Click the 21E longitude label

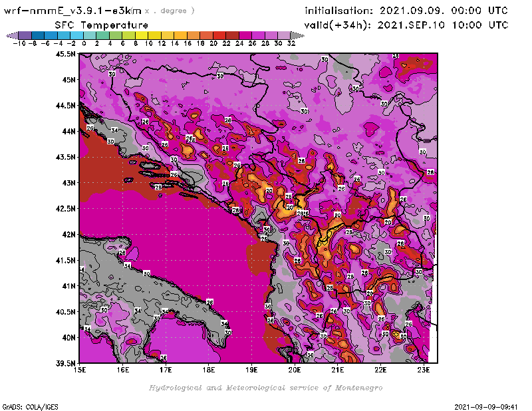point(337,370)
